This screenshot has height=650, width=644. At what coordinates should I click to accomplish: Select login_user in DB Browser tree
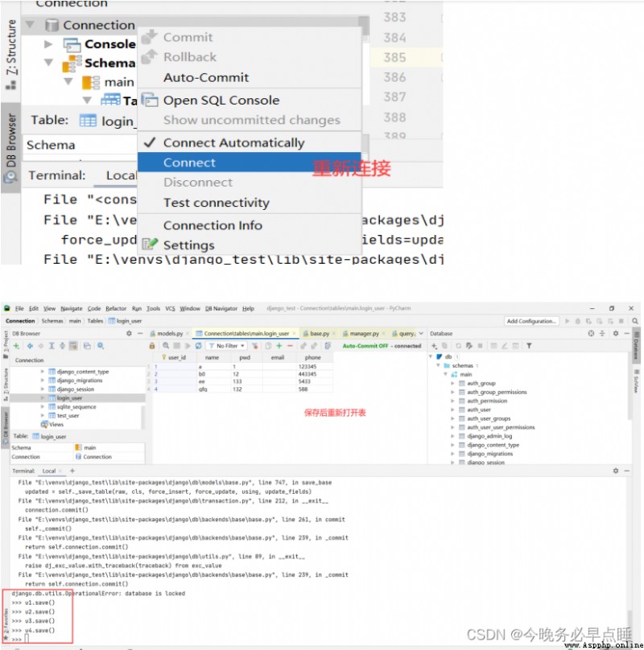point(69,398)
